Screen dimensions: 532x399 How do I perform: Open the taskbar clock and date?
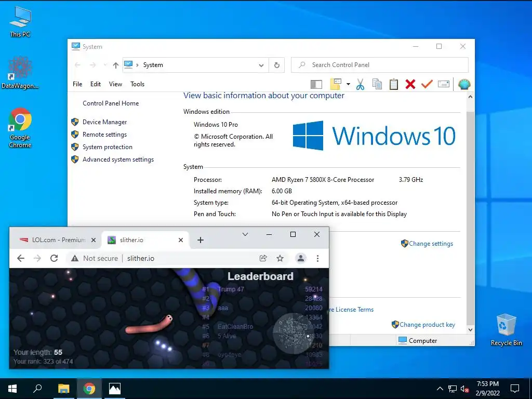487,389
